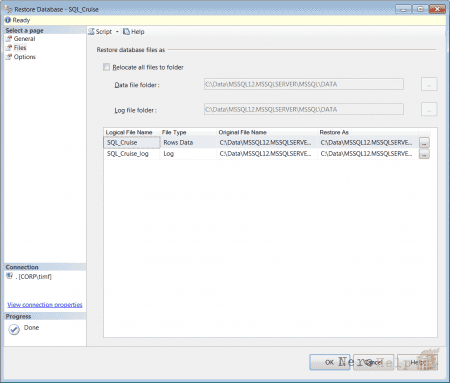Click the Files page icon
This screenshot has height=383, width=450.
9,48
